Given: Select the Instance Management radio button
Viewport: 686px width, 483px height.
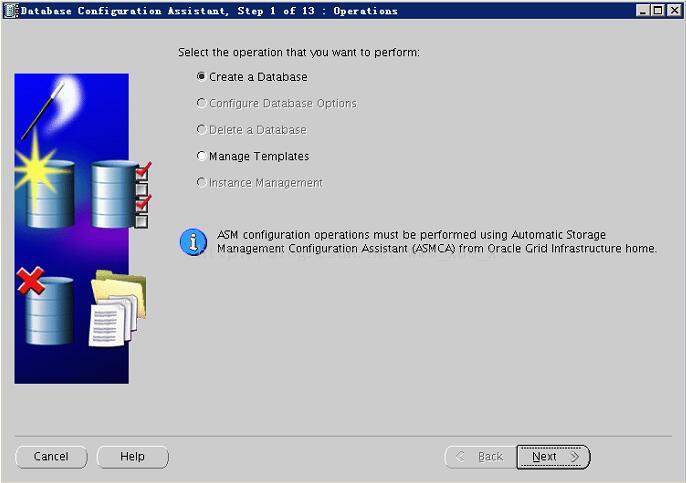Looking at the screenshot, I should pyautogui.click(x=201, y=182).
